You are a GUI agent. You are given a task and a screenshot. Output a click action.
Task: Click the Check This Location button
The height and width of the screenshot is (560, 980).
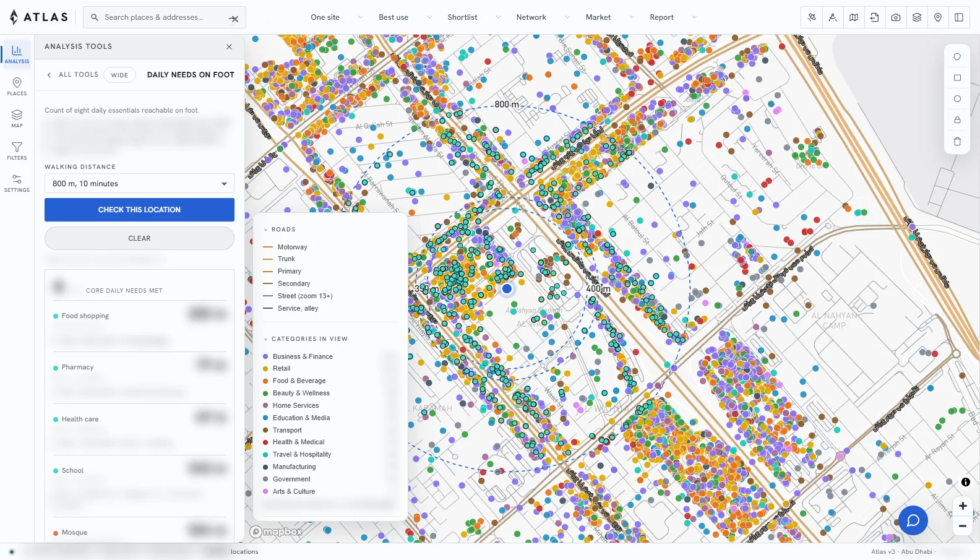139,210
